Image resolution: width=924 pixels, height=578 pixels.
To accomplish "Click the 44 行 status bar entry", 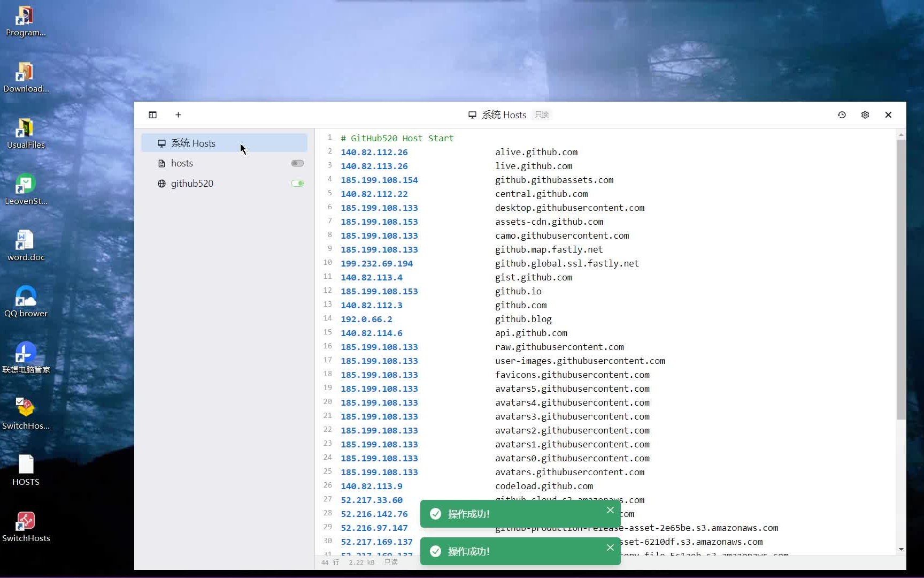I will (x=330, y=562).
